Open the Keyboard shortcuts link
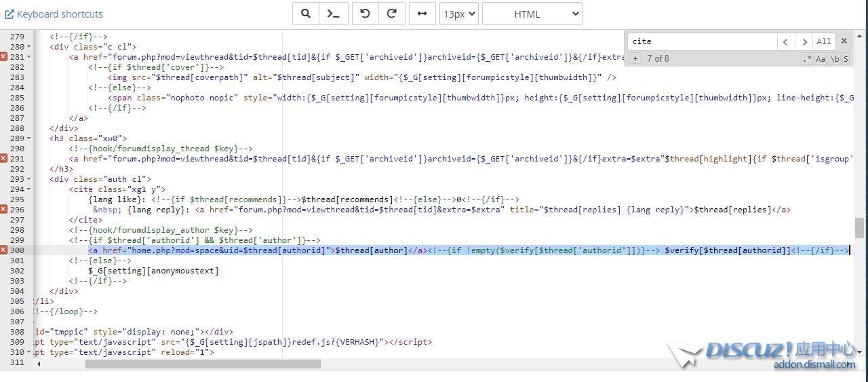The width and height of the screenshot is (868, 382). [x=54, y=14]
